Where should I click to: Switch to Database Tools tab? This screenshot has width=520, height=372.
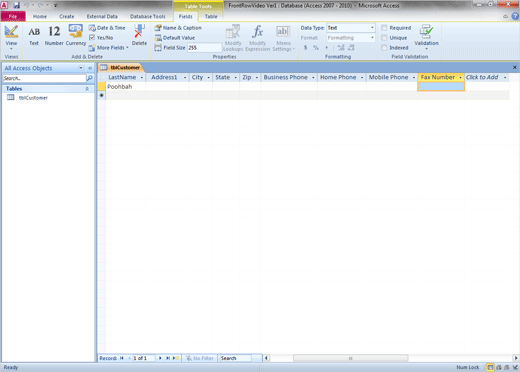click(x=147, y=16)
